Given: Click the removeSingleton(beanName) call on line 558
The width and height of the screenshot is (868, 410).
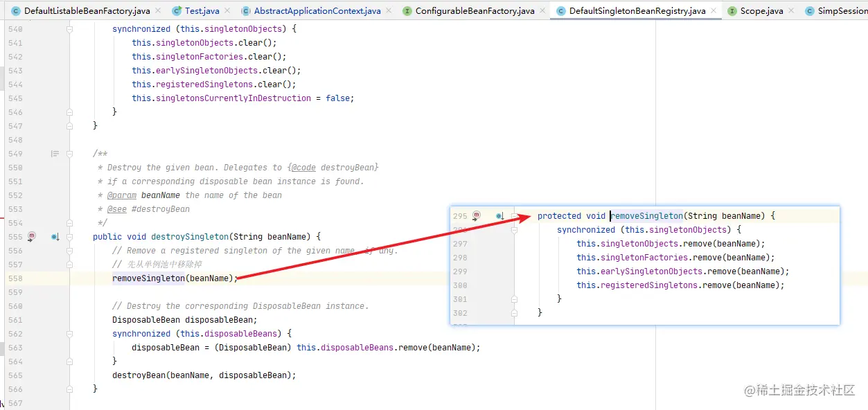Looking at the screenshot, I should point(175,278).
